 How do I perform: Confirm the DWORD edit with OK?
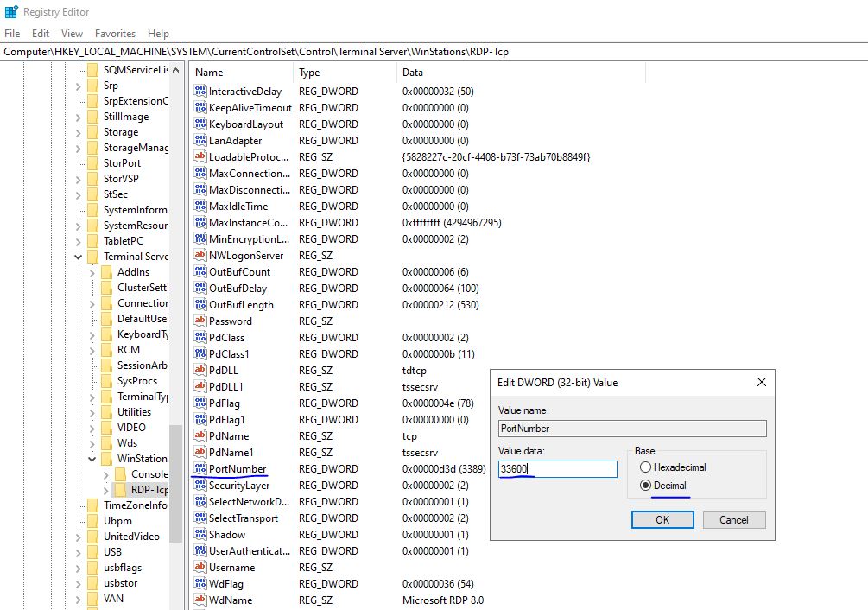coord(662,519)
